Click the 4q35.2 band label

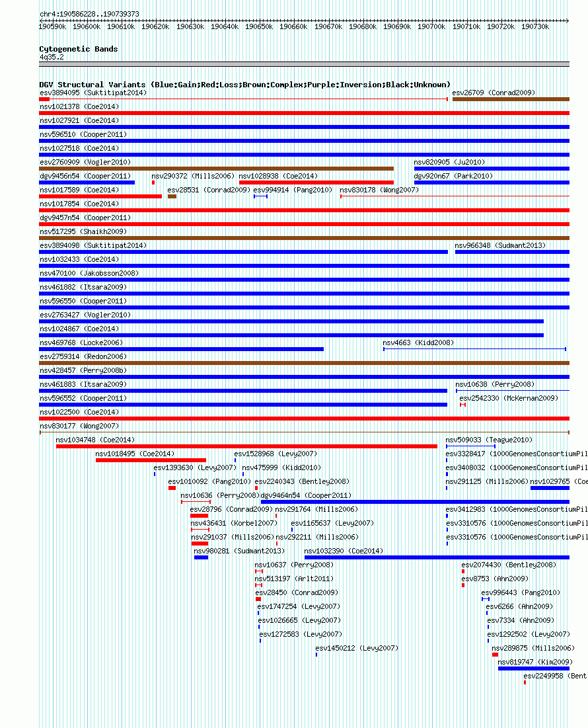(52, 57)
